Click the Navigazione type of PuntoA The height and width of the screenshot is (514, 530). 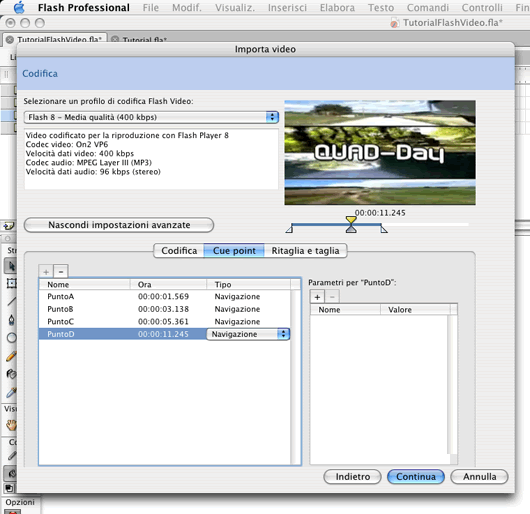tap(237, 296)
